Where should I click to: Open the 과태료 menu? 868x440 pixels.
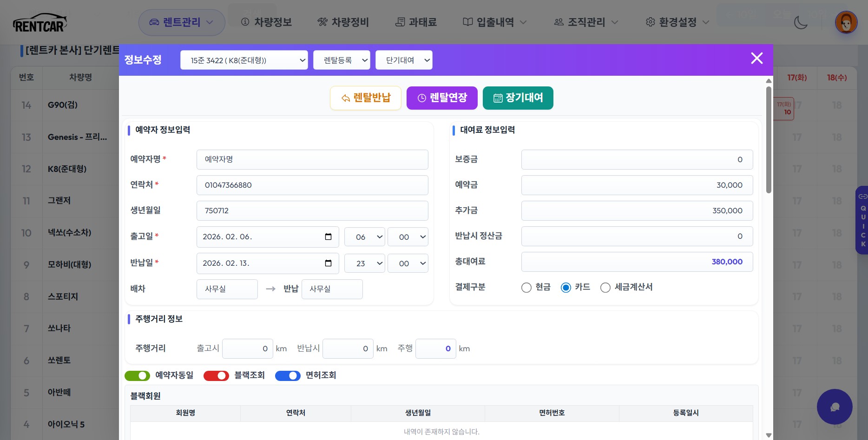(x=416, y=22)
